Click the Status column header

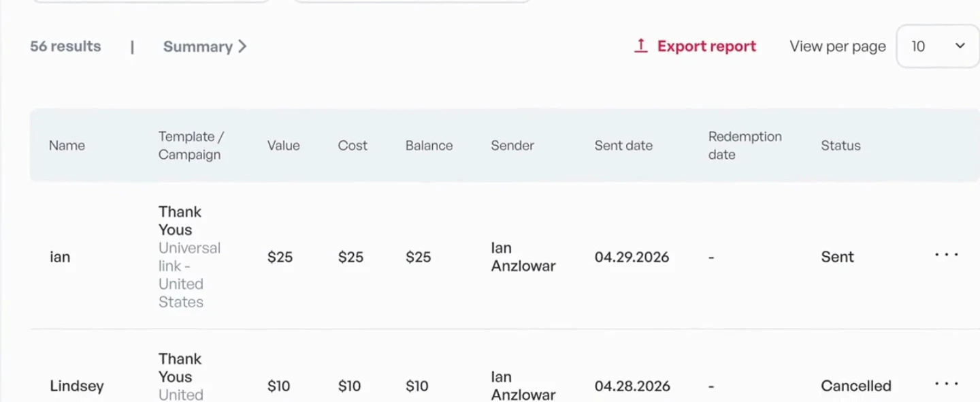(840, 145)
